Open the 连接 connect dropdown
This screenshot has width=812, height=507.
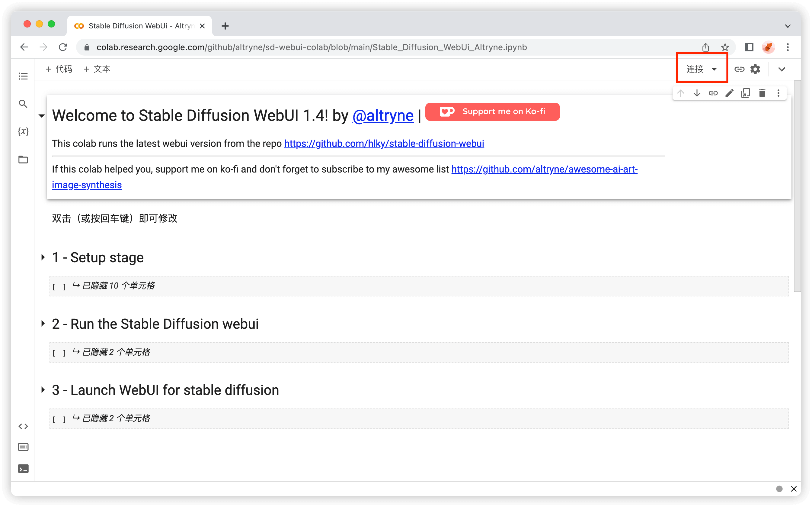[702, 69]
